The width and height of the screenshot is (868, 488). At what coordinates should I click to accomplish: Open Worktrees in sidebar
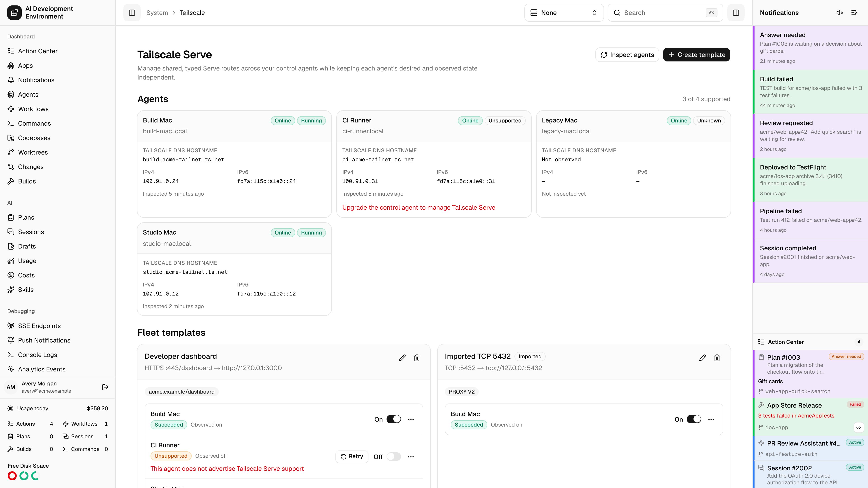(58, 152)
